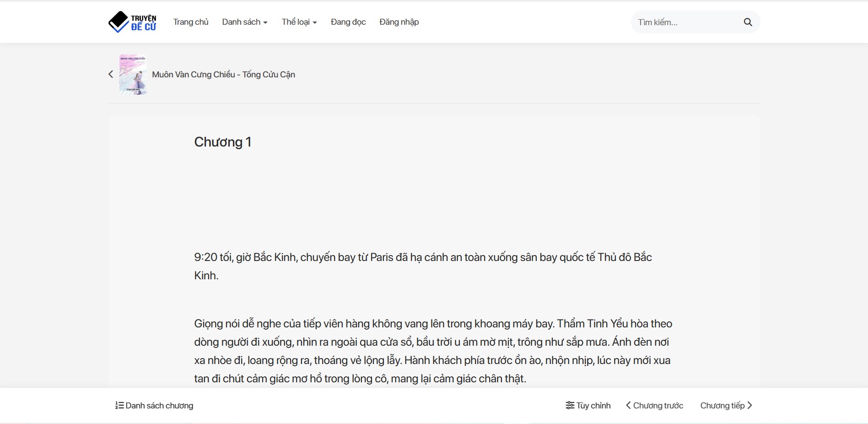The height and width of the screenshot is (424, 868).
Task: Click the caret arrow next to Thể loại
Action: [x=315, y=22]
